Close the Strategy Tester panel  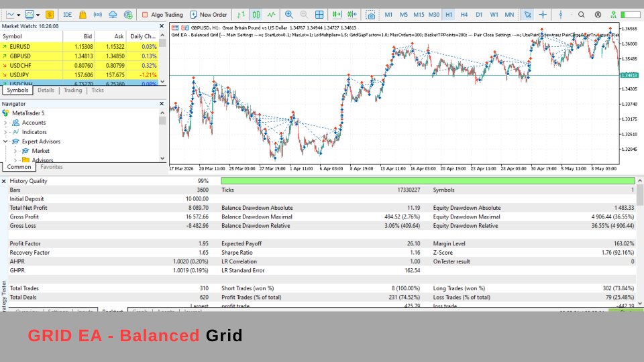4,181
